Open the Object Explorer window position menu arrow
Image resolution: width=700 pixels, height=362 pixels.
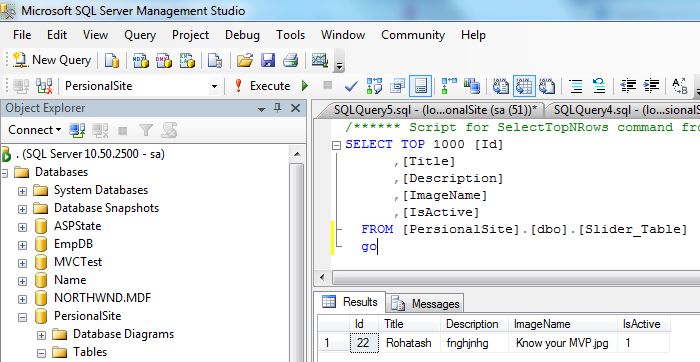tap(262, 109)
